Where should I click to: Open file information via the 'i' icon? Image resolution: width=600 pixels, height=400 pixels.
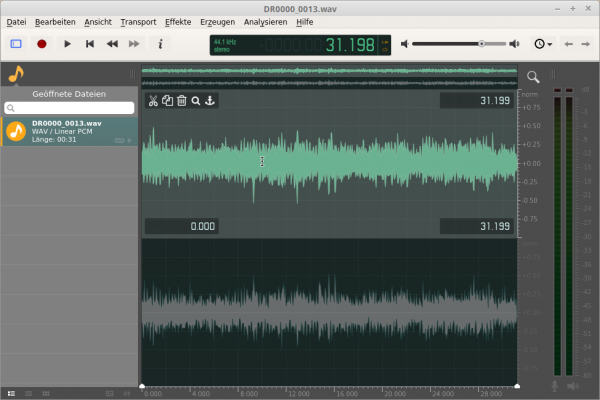tap(160, 44)
